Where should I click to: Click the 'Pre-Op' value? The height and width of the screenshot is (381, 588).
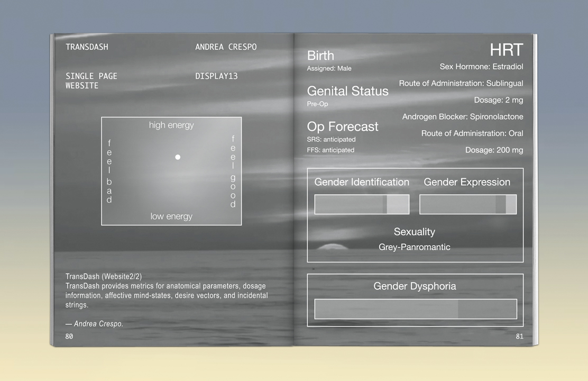[317, 104]
